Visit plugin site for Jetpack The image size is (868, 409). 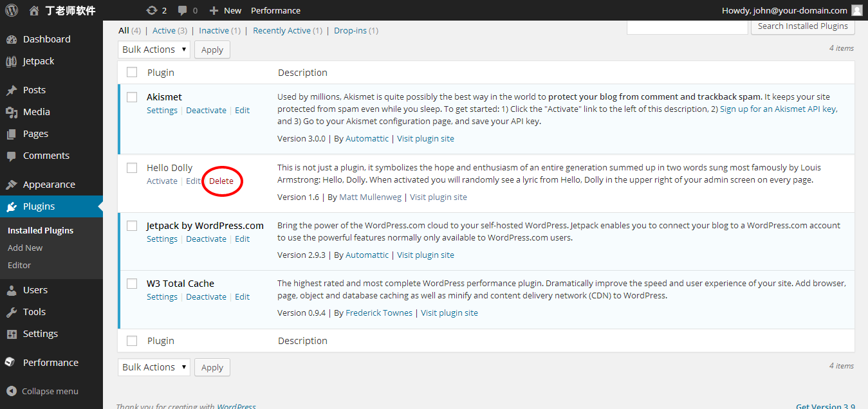[425, 255]
